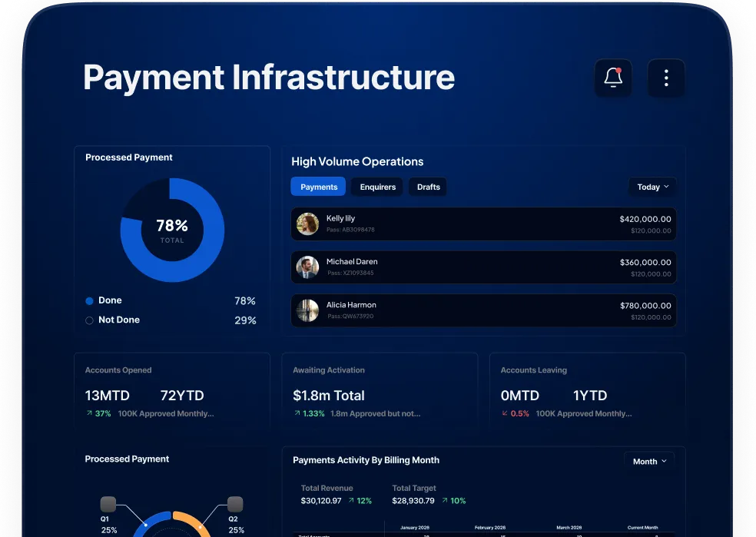This screenshot has width=756, height=537.
Task: Switch to the Enquirers tab
Action: point(377,187)
